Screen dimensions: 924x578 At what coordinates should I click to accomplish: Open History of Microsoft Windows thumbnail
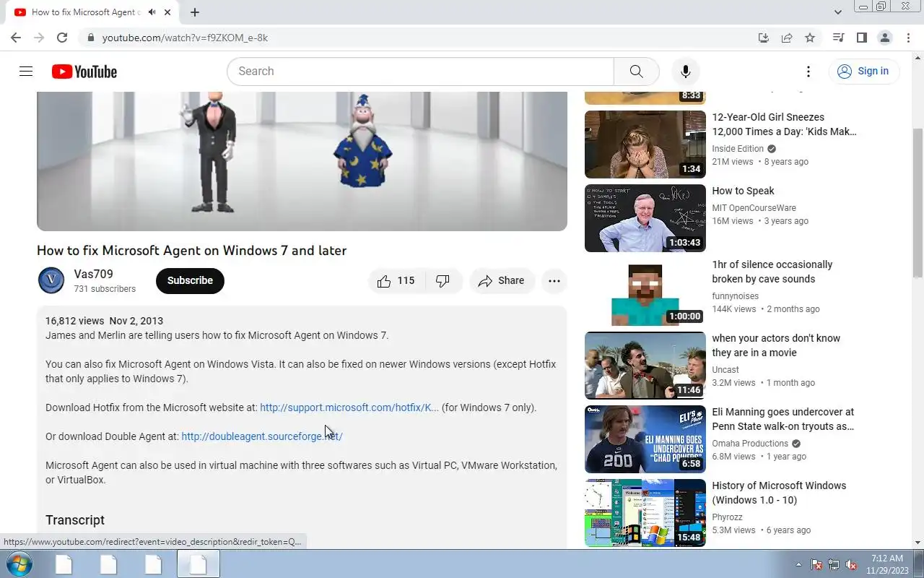(x=645, y=513)
